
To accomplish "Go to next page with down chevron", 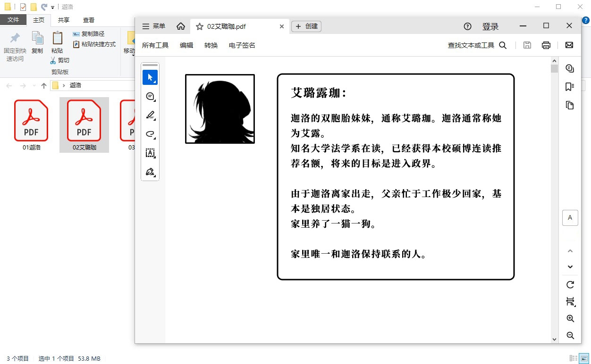I will (570, 267).
